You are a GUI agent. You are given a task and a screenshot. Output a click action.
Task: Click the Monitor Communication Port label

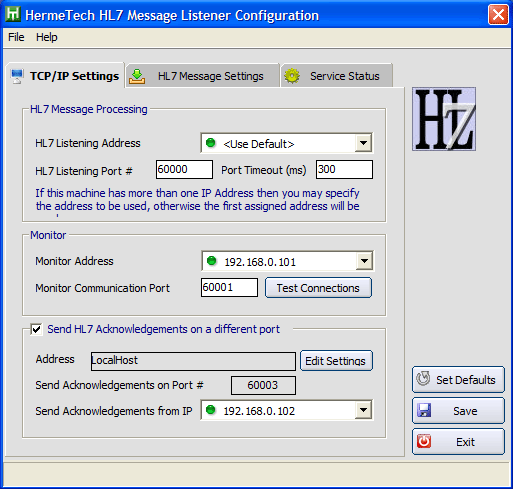102,288
